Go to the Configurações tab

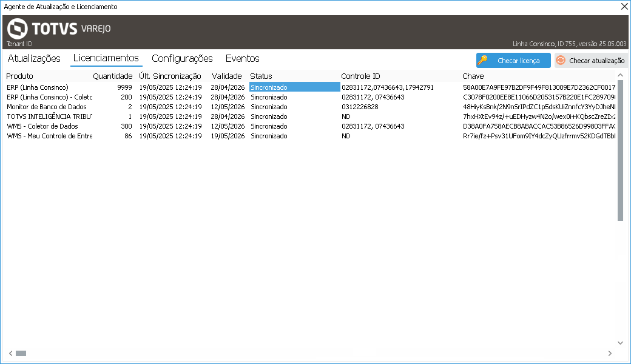point(182,58)
